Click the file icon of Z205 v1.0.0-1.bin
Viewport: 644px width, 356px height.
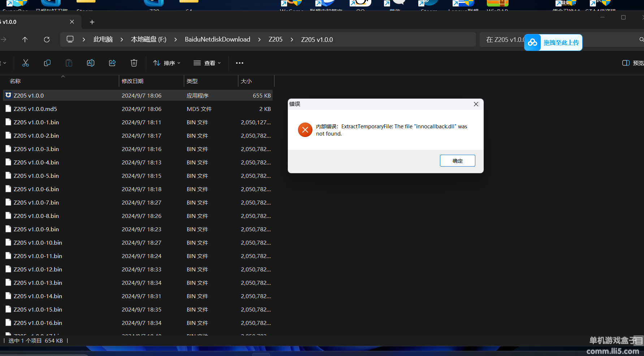[x=8, y=122]
